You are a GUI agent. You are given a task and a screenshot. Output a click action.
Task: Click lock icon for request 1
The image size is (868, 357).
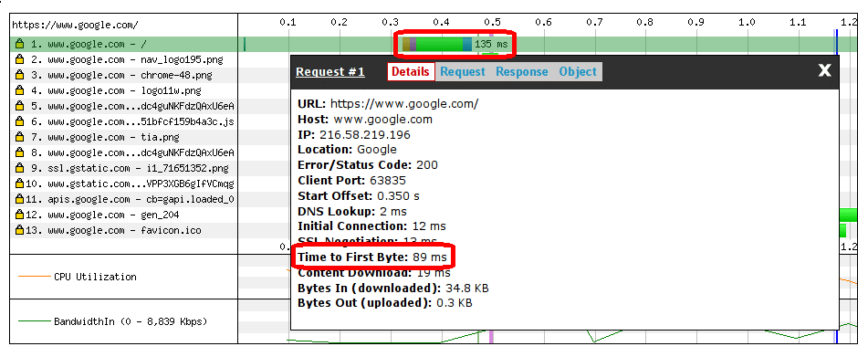click(20, 44)
